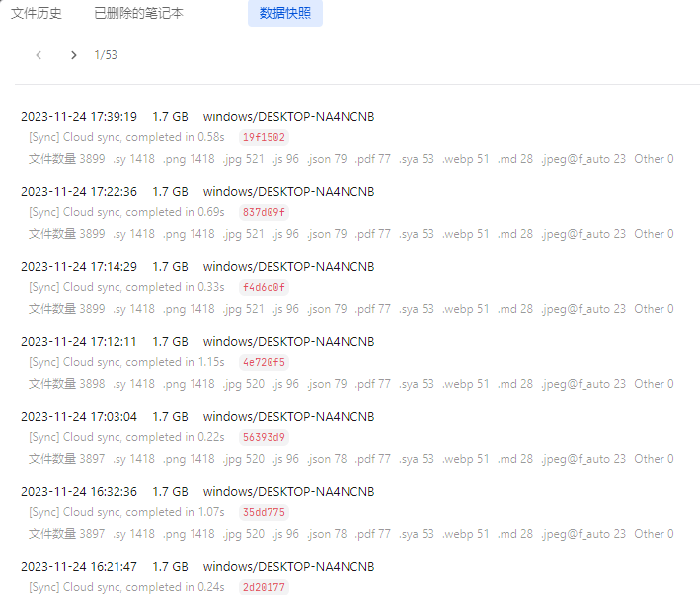Image resolution: width=700 pixels, height=595 pixels.
Task: Click 文件数量 3897 in the 17:03:04 snapshot
Action: [67, 459]
